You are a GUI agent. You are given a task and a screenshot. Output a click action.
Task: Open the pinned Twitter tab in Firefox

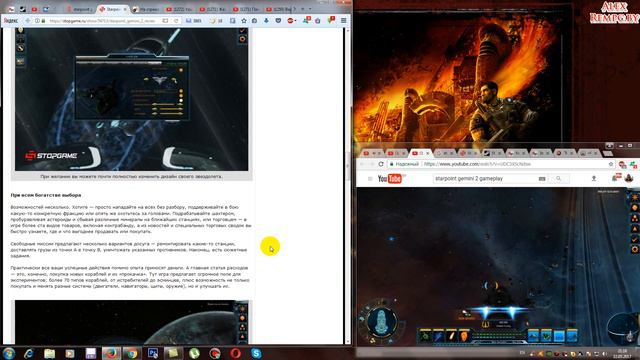tap(46, 9)
